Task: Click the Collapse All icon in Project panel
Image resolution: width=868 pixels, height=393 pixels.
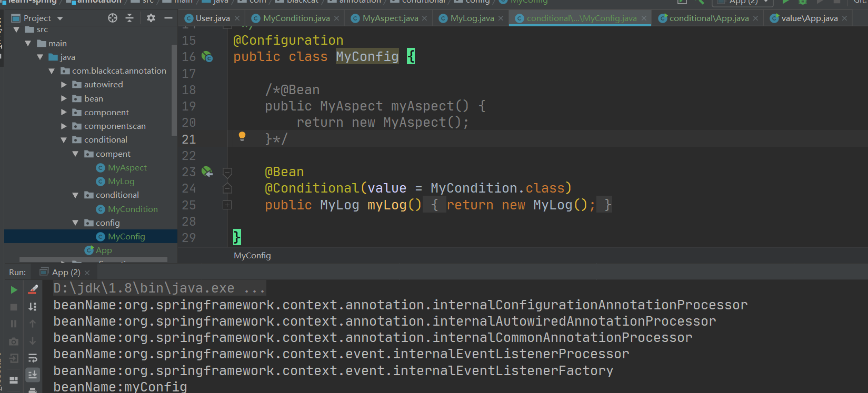Action: click(x=129, y=18)
